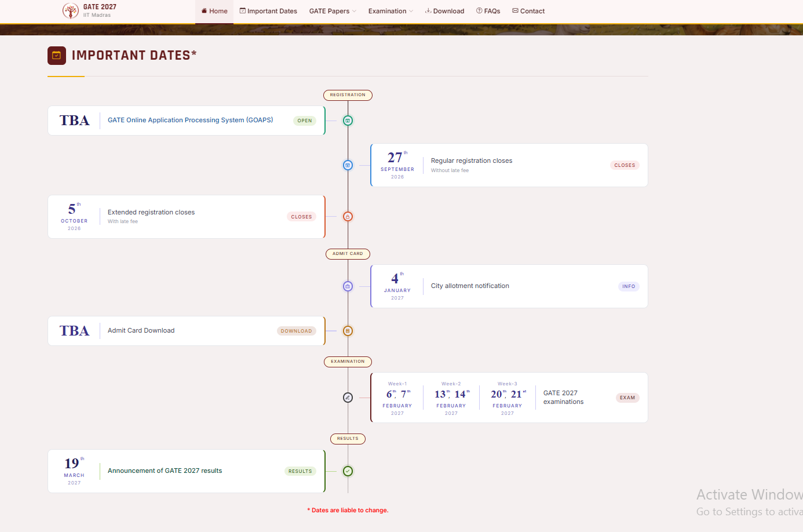
Task: Open the Contact page
Action: 528,11
